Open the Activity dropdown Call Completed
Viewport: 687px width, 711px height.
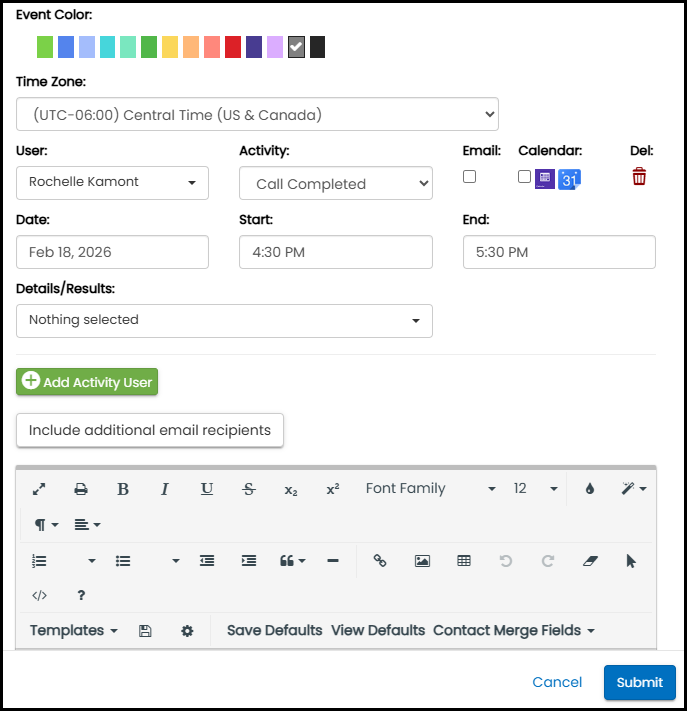336,183
